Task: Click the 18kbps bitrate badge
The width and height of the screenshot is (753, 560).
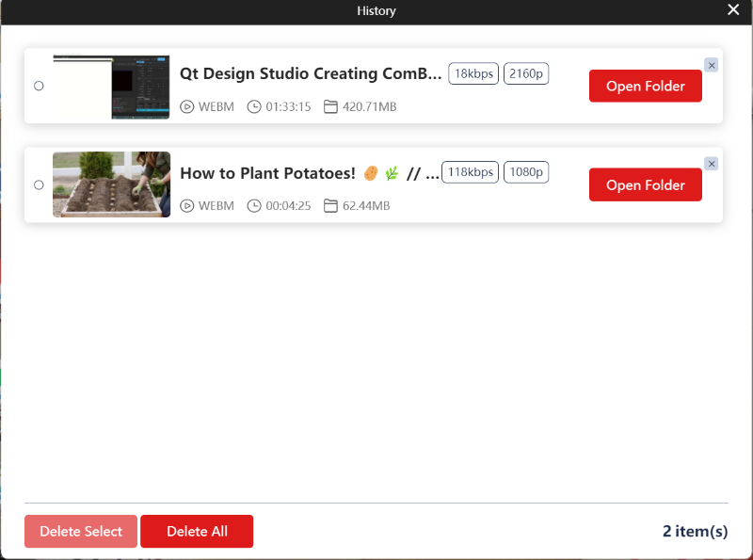Action: [x=473, y=73]
